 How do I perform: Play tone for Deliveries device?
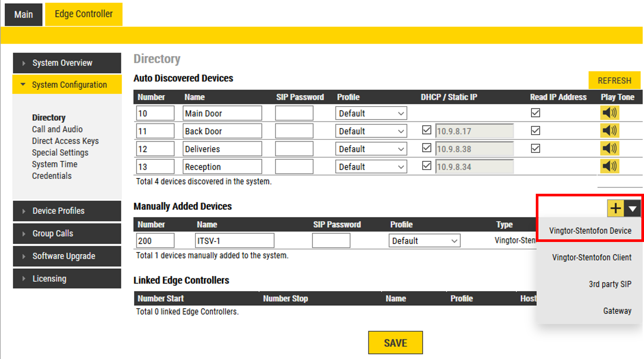pyautogui.click(x=609, y=149)
